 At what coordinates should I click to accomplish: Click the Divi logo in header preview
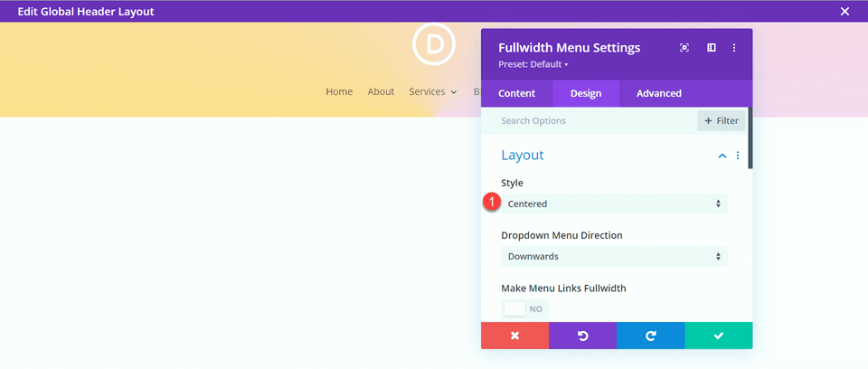[x=434, y=43]
